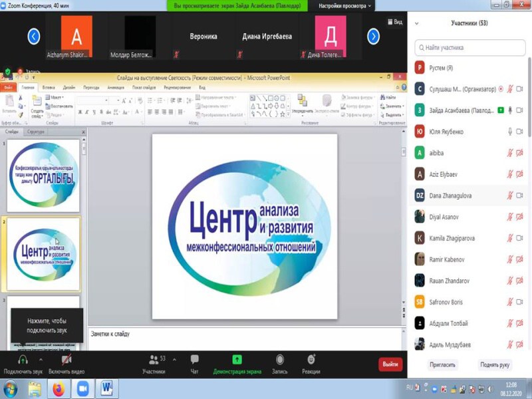The width and height of the screenshot is (532, 399).
Task: Toggle center text alignment in PowerPoint
Action: point(157,112)
